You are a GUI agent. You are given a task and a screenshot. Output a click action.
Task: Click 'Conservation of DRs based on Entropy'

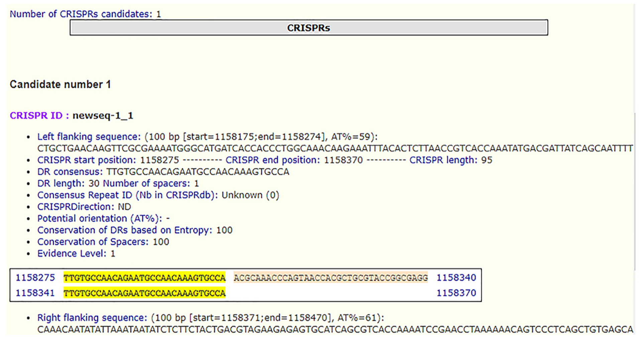click(124, 230)
